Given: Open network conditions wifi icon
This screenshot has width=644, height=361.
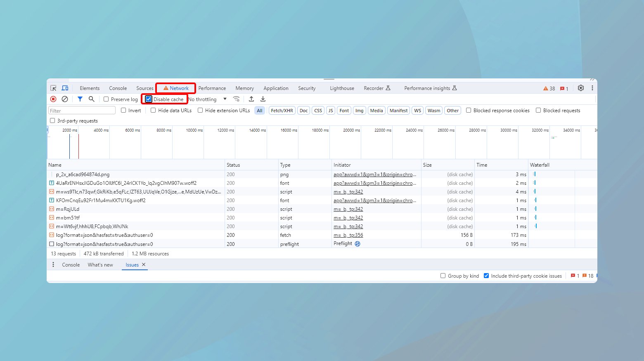Looking at the screenshot, I should click(x=236, y=99).
